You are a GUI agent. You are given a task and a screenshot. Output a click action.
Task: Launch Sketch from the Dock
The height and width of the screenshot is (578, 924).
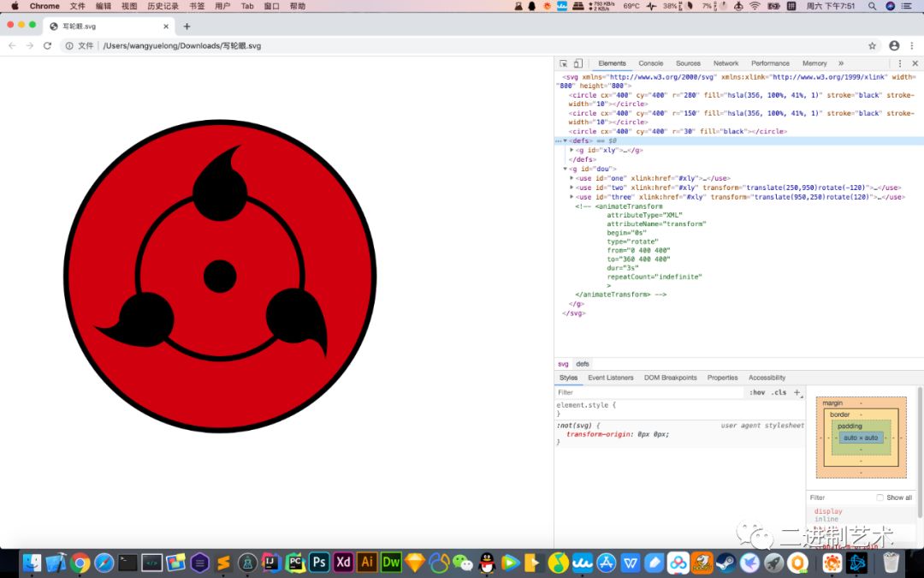pyautogui.click(x=415, y=563)
